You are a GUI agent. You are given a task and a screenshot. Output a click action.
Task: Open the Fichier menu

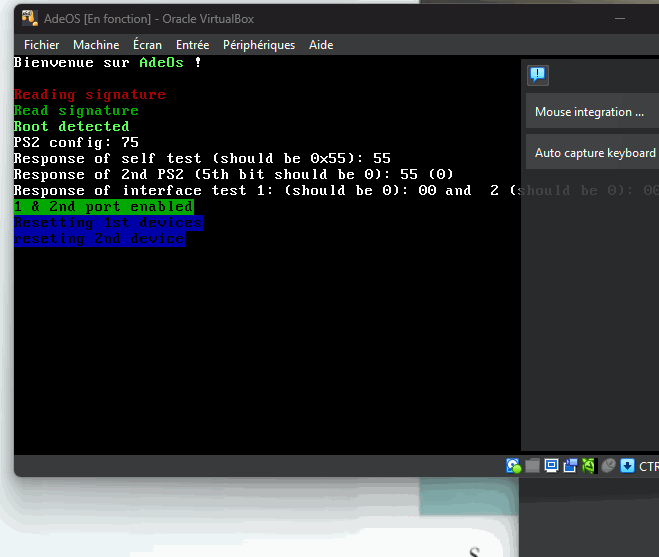click(x=41, y=45)
